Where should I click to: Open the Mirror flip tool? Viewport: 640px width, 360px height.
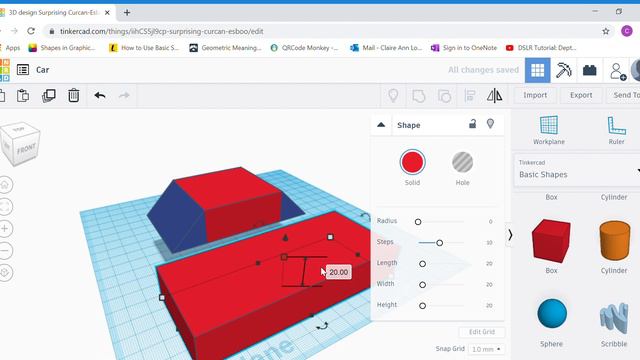495,96
